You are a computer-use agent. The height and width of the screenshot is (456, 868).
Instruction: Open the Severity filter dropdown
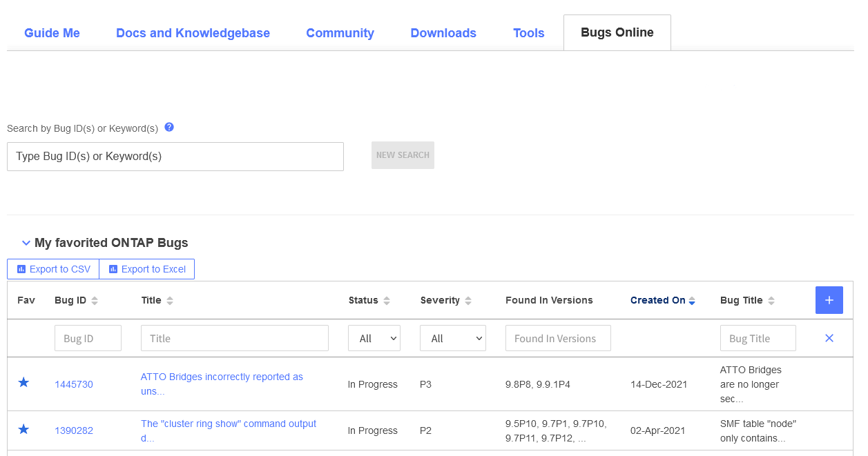click(453, 338)
